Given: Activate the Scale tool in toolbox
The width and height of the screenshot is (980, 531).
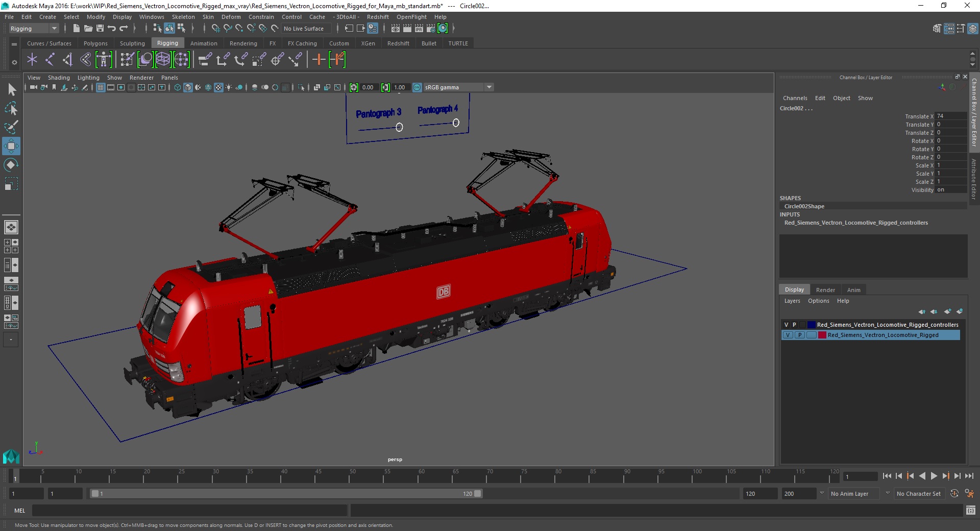Looking at the screenshot, I should pyautogui.click(x=11, y=184).
